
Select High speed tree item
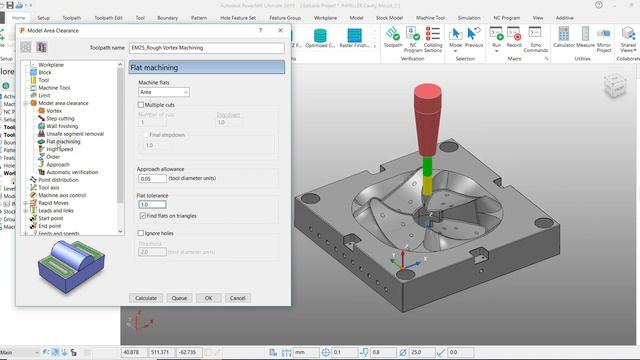(60, 149)
